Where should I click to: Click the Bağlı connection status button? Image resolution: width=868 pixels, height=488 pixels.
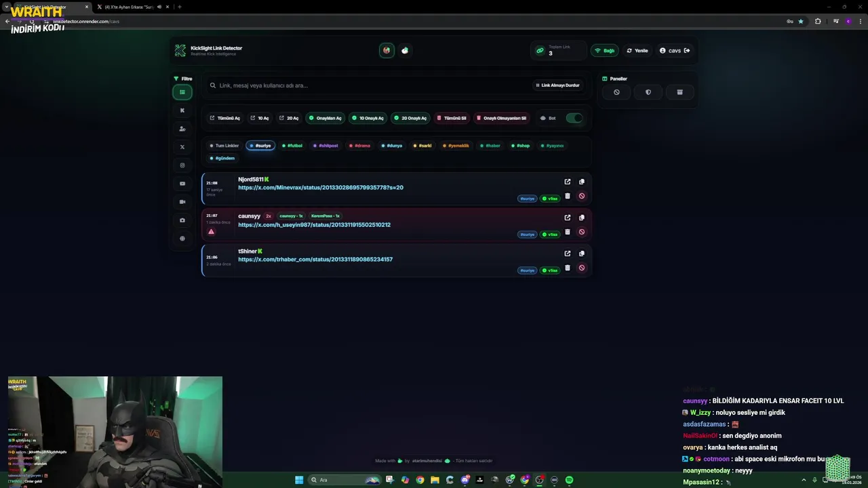click(605, 51)
